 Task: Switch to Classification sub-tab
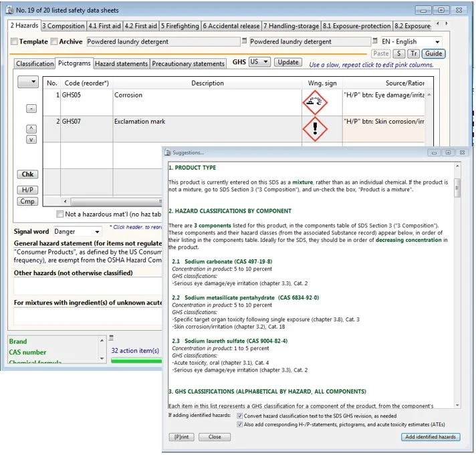coord(35,63)
